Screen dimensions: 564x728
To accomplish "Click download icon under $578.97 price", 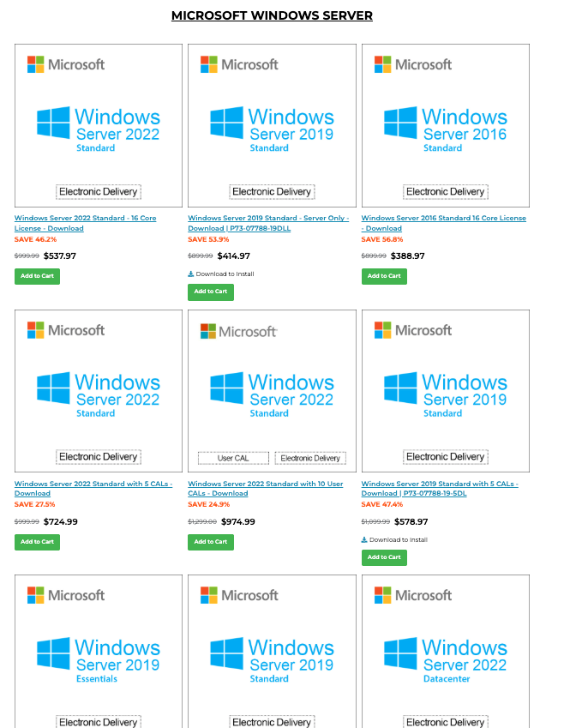I will coord(364,539).
